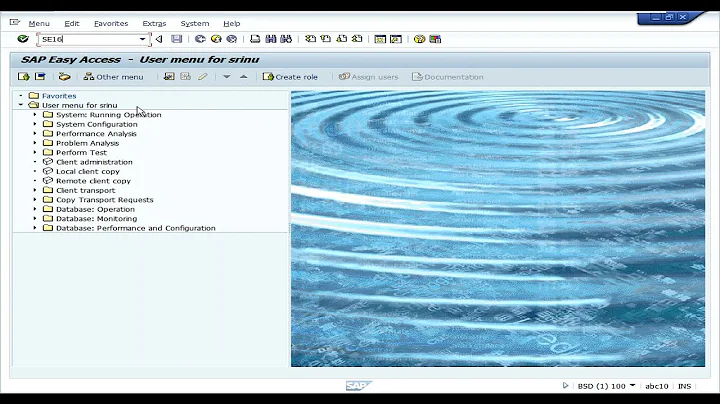This screenshot has height=404, width=720.
Task: Click the Create New Session icon
Action: [380, 39]
